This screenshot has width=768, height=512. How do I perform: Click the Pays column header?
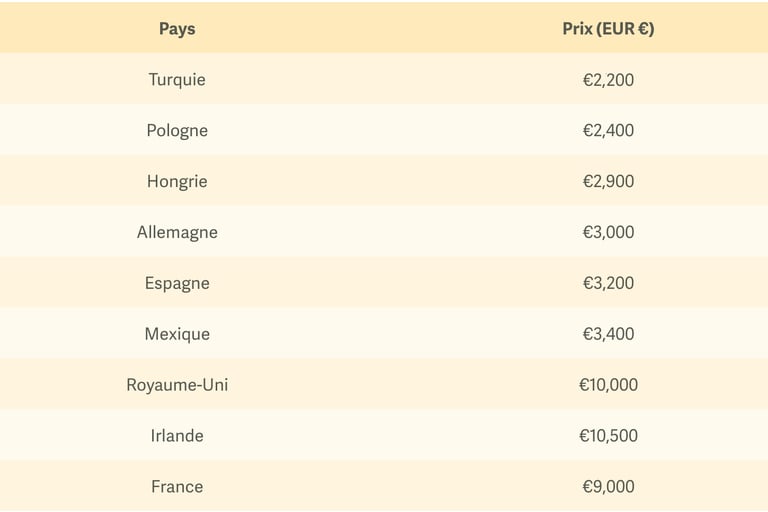(x=177, y=29)
